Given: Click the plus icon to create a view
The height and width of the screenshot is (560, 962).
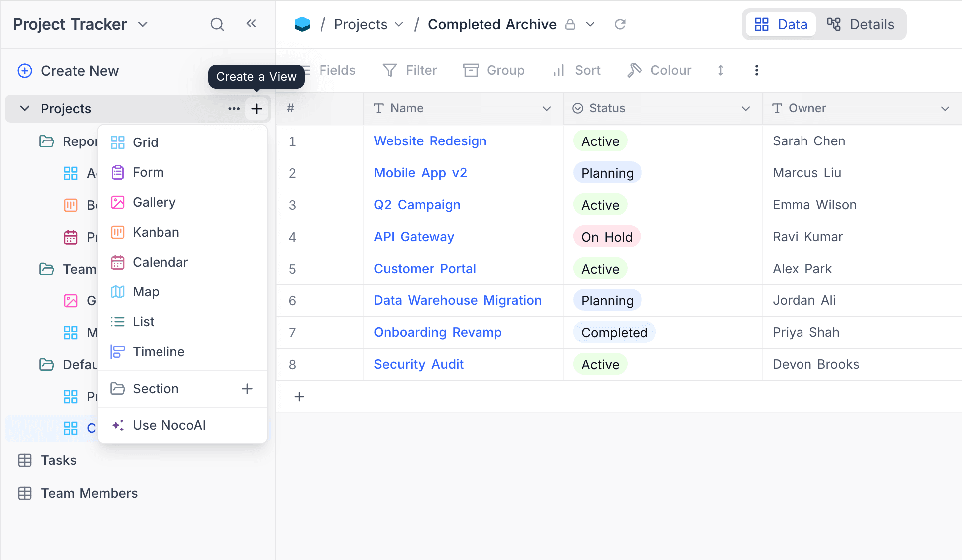Looking at the screenshot, I should tap(257, 109).
